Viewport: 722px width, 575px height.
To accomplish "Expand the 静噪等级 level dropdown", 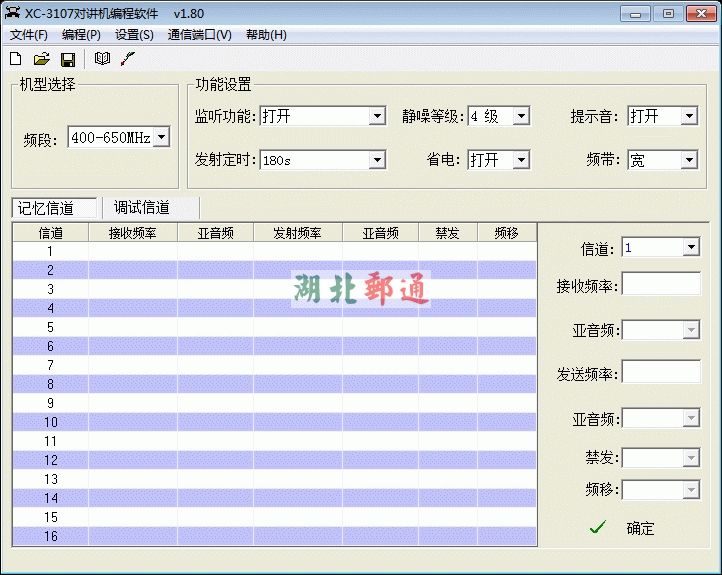I will click(520, 116).
